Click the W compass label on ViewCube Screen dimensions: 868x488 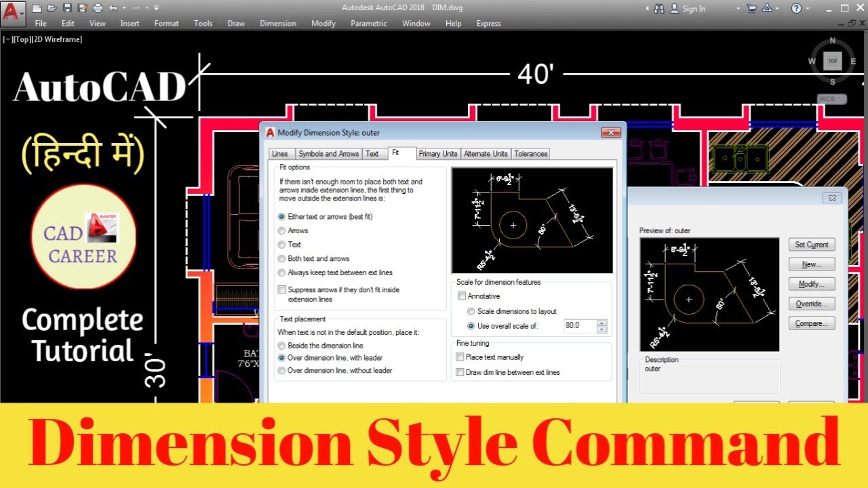(812, 61)
